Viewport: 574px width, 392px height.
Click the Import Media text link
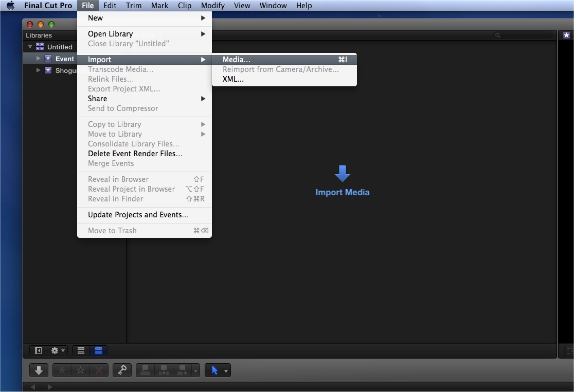pos(343,192)
